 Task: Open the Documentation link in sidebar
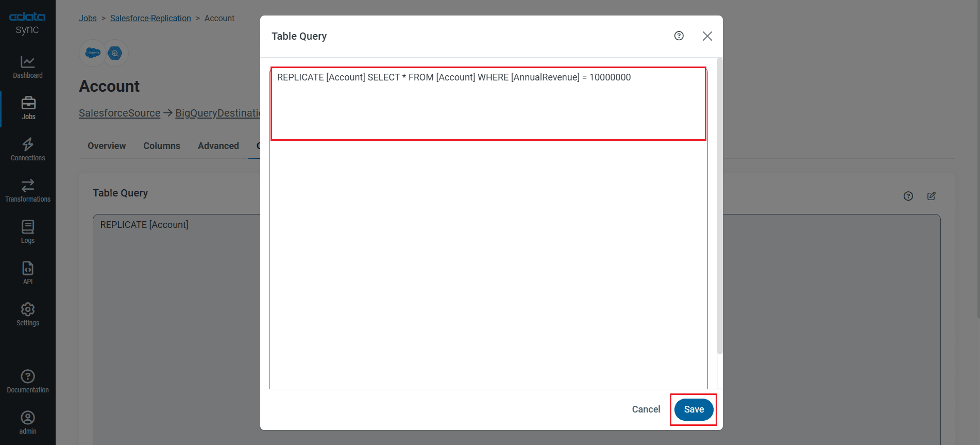(x=28, y=382)
